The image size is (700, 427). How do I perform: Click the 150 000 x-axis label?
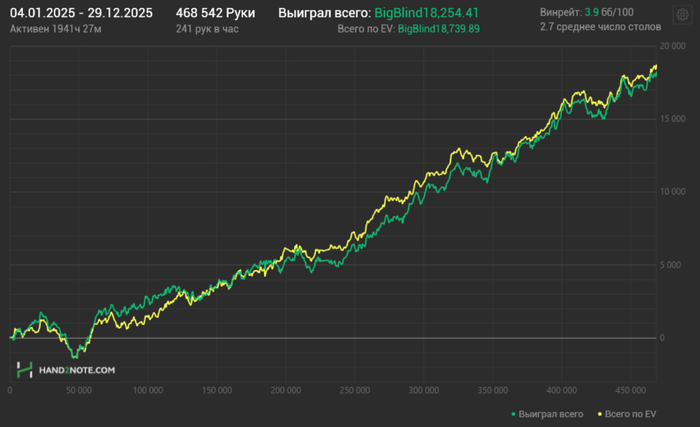pyautogui.click(x=217, y=390)
